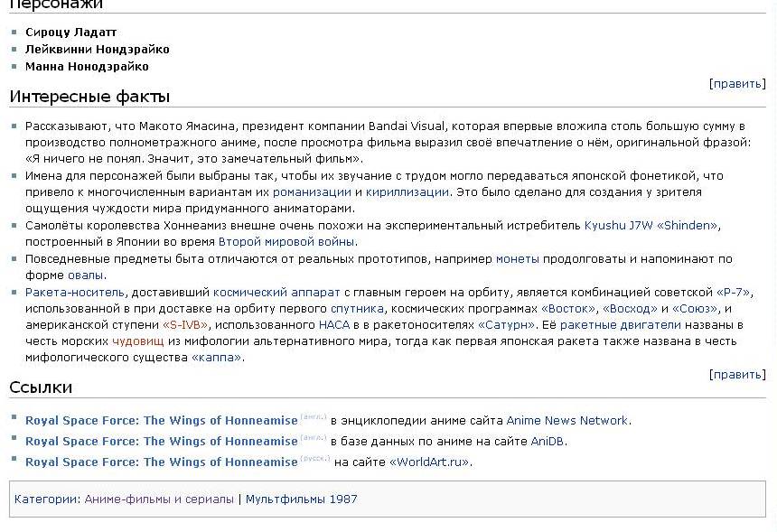
Task: Open the «Союз» link
Action: 695,309
